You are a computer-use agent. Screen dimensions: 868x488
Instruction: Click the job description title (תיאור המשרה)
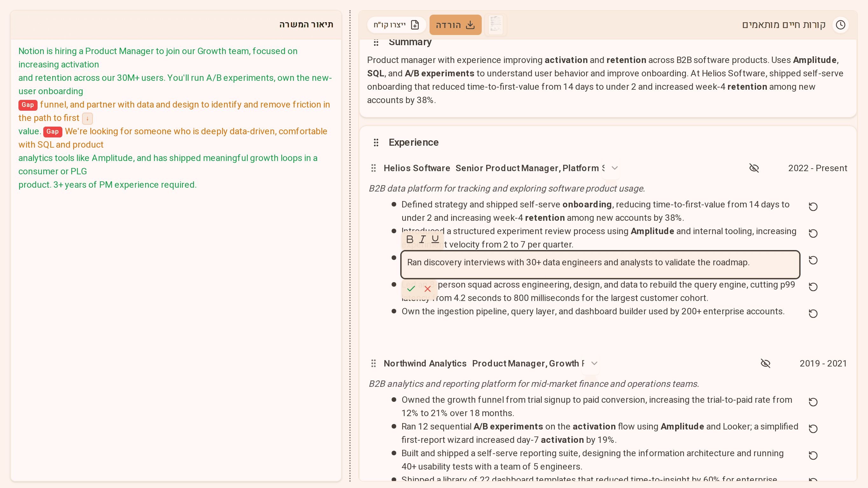click(306, 24)
